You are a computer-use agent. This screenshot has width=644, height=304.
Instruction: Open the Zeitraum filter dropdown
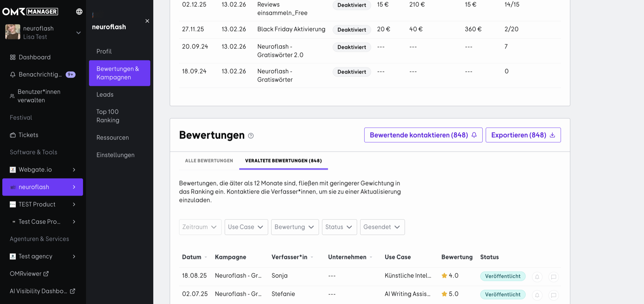click(x=200, y=227)
